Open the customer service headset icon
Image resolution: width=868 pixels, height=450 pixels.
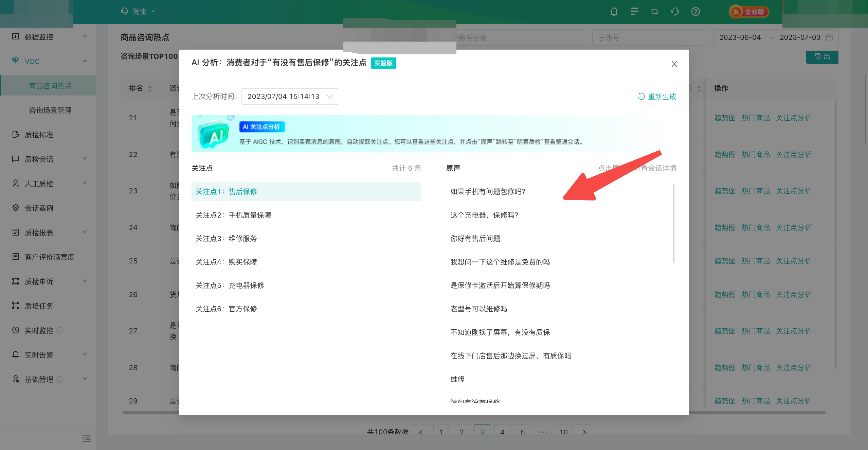[x=675, y=12]
